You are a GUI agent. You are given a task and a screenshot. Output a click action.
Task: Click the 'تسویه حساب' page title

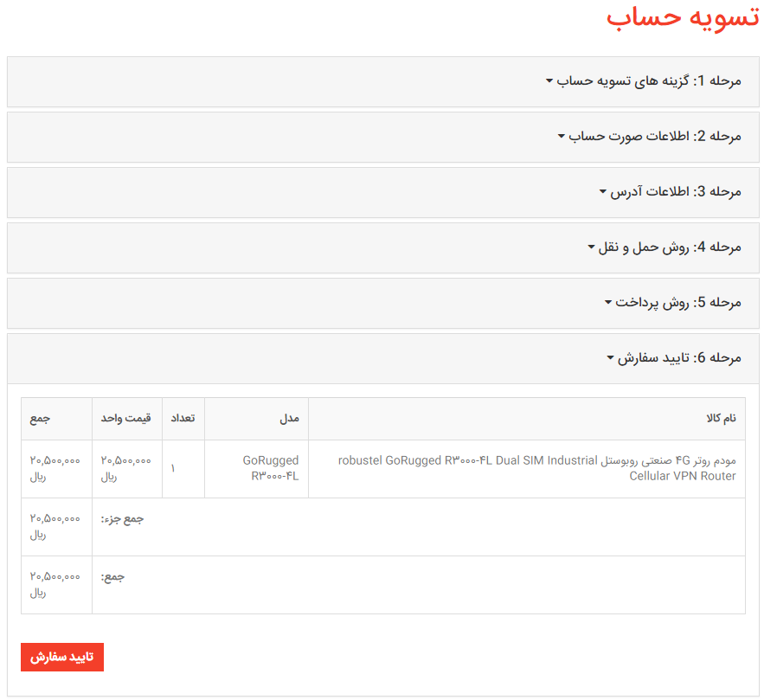click(682, 20)
